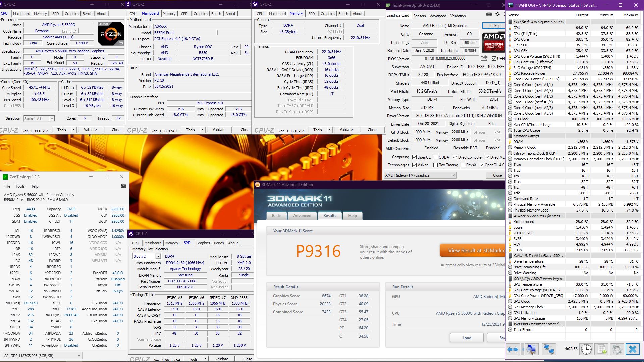This screenshot has height=362, width=644.
Task: Toggle the OpenCL checkbox
Action: pyautogui.click(x=414, y=157)
